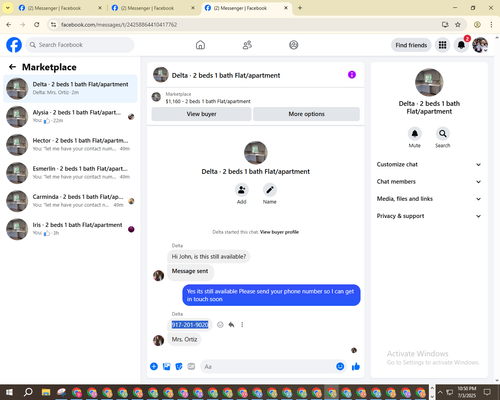Viewport: 500px width, 400px height.
Task: Go back from Marketplace list
Action: (12, 67)
